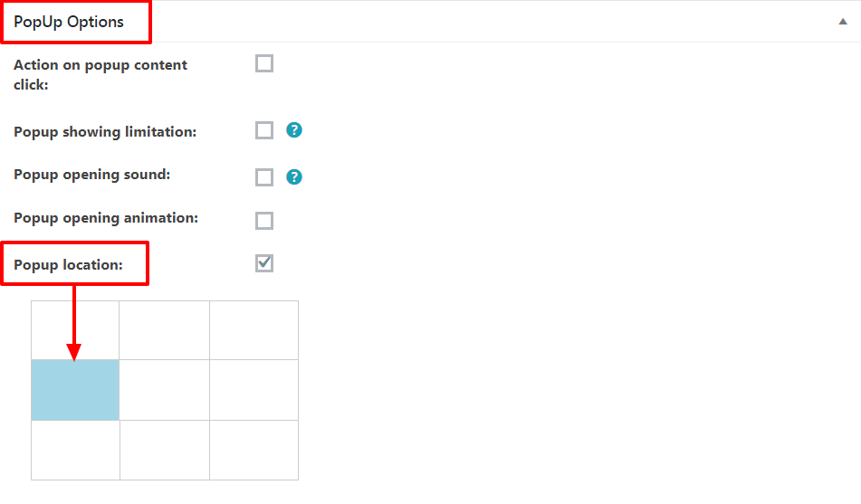Select highlighted middle-left location cell
This screenshot has width=861, height=504.
75,390
